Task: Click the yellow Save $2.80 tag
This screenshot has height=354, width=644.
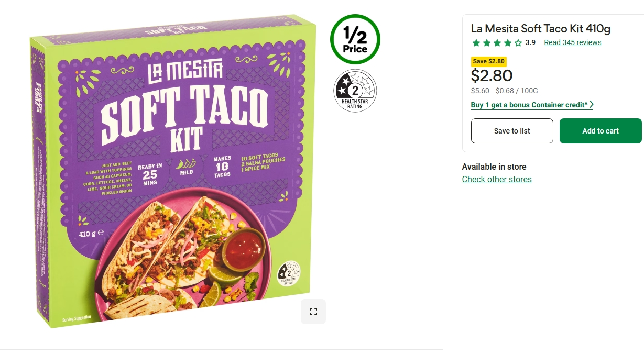Action: coord(488,61)
